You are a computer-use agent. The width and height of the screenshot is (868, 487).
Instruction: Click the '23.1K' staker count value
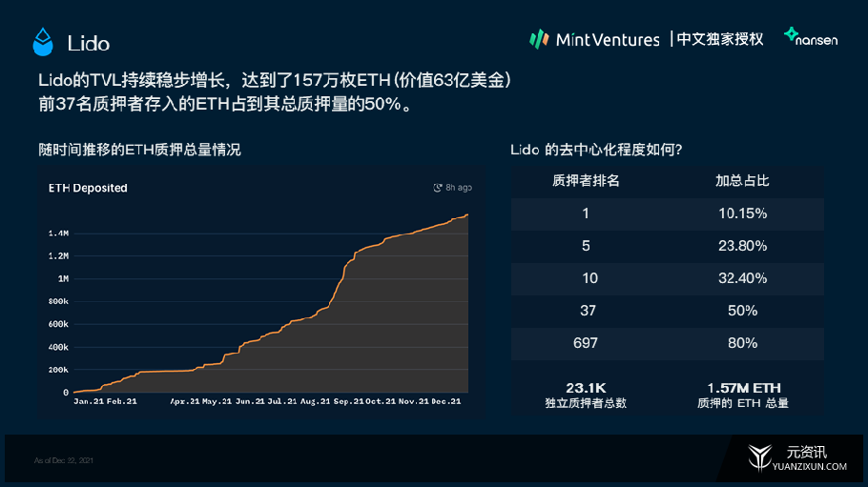pyautogui.click(x=586, y=388)
